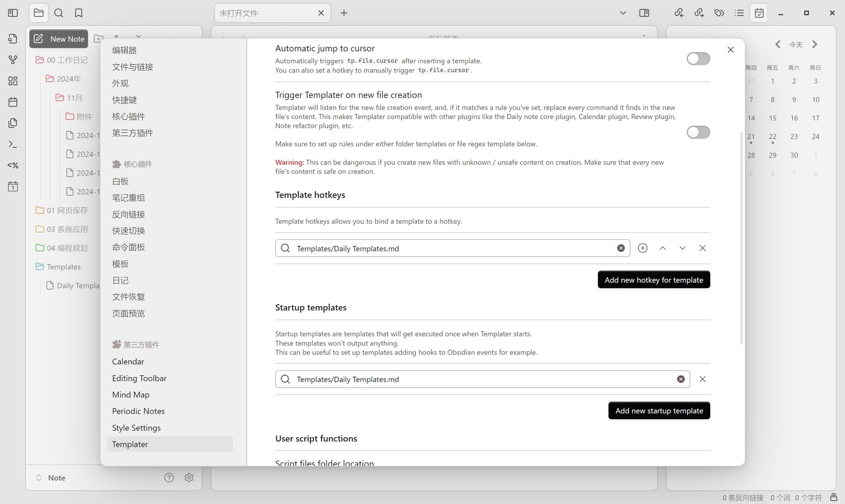Toggle the right sidebar panel
The height and width of the screenshot is (504, 845).
(x=644, y=13)
